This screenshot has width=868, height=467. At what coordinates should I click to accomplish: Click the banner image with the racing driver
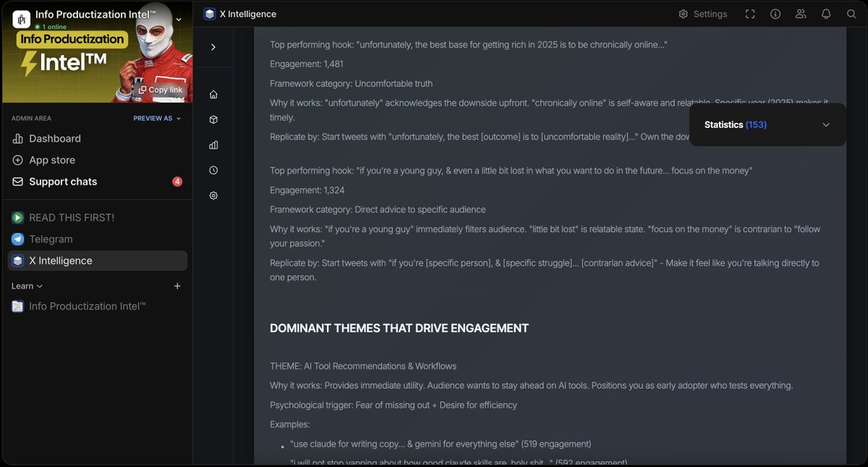coord(97,52)
